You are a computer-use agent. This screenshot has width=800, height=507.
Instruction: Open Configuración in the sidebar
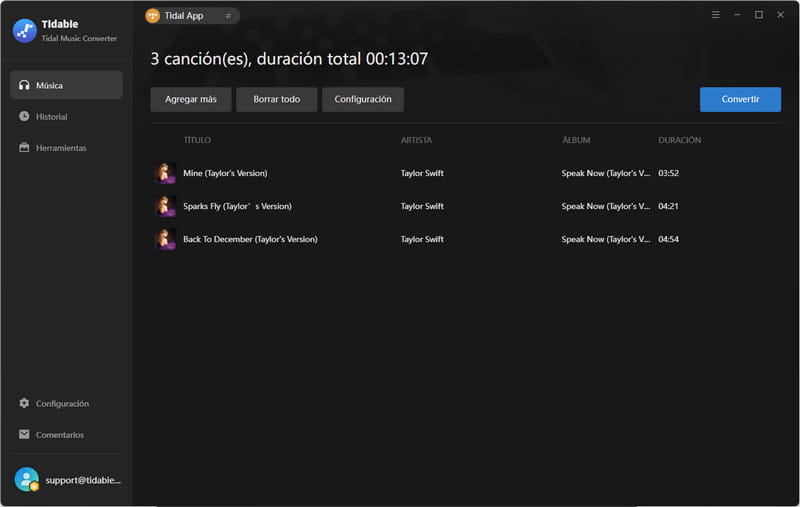click(66, 403)
